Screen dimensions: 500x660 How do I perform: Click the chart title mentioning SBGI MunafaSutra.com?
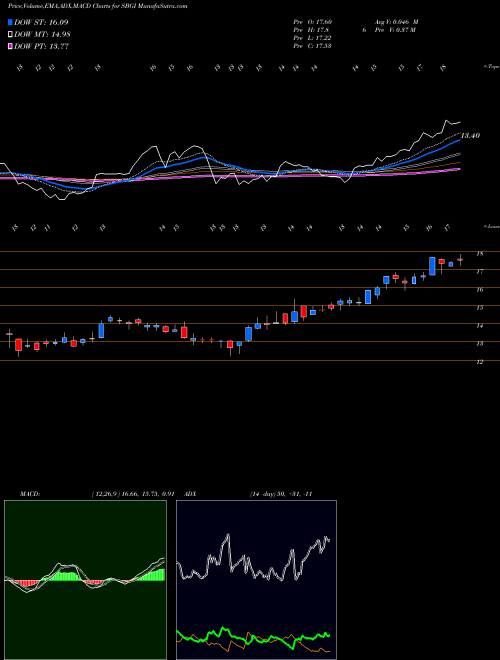pos(98,6)
